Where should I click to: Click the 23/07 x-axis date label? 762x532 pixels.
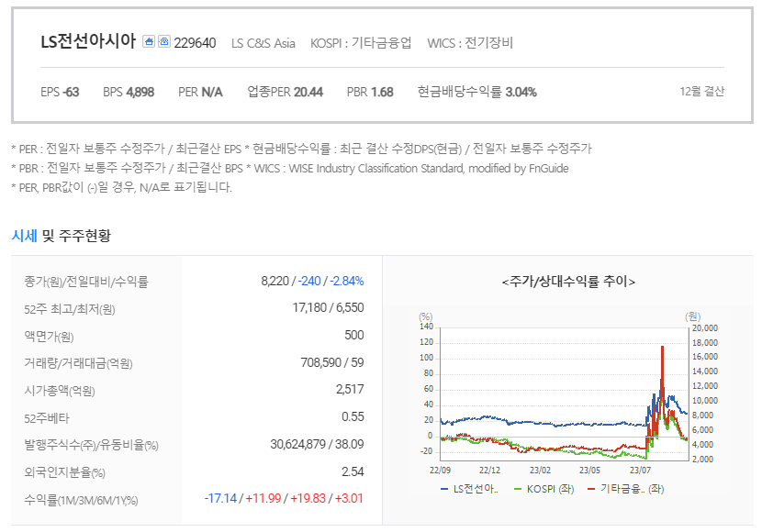coord(640,471)
